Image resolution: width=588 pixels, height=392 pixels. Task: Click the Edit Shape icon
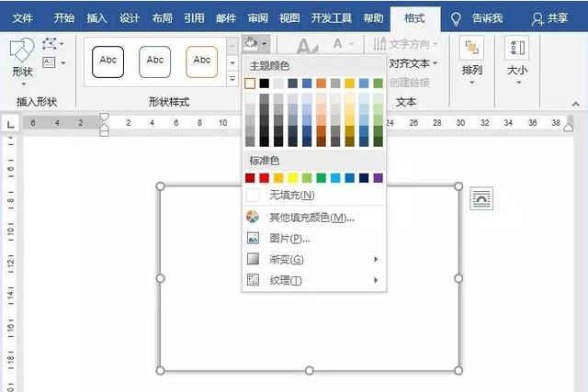(x=49, y=44)
